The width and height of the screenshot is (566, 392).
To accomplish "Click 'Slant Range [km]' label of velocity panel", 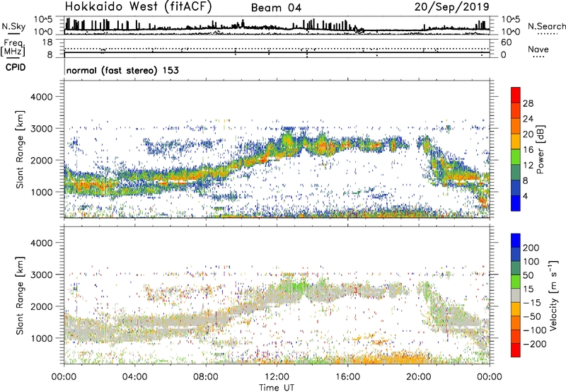I will (21, 295).
